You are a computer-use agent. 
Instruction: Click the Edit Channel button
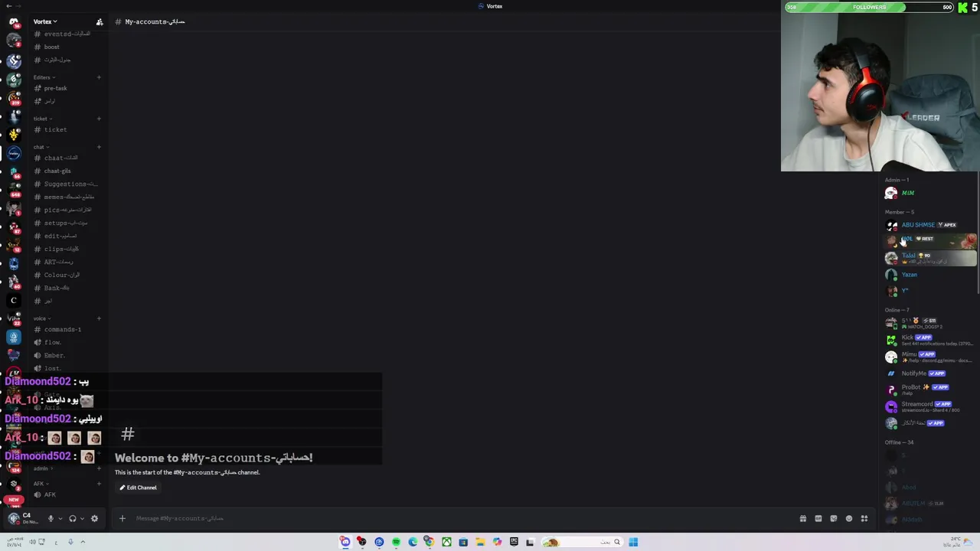pyautogui.click(x=138, y=487)
